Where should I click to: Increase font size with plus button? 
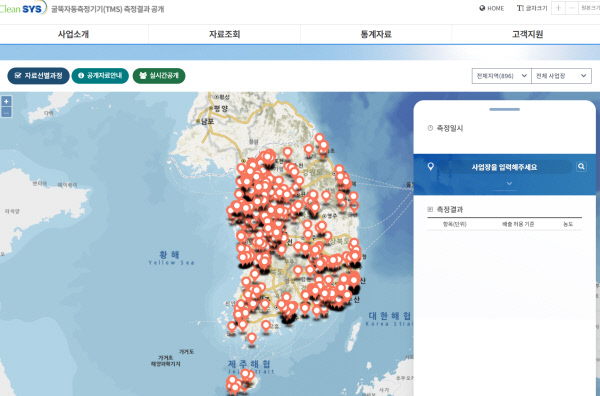[558, 8]
